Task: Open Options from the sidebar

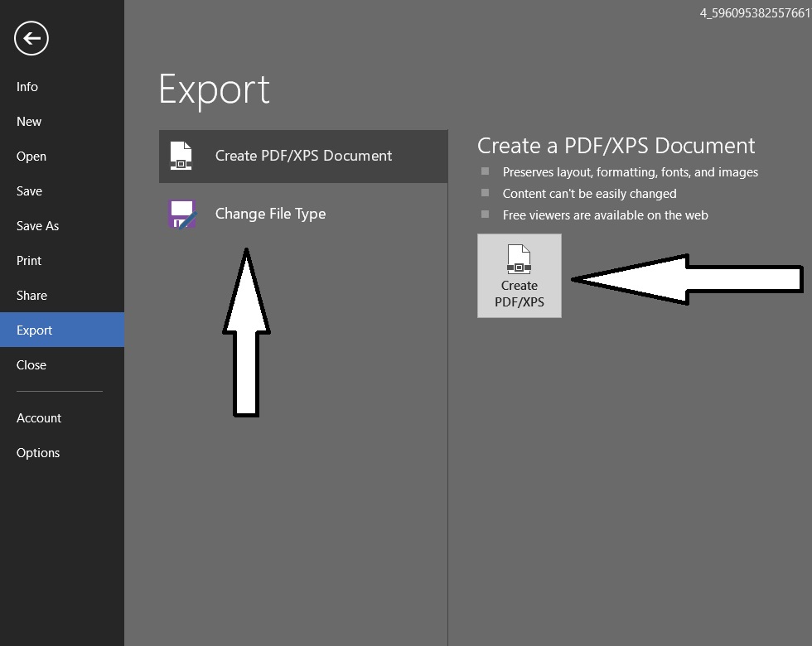Action: [38, 453]
